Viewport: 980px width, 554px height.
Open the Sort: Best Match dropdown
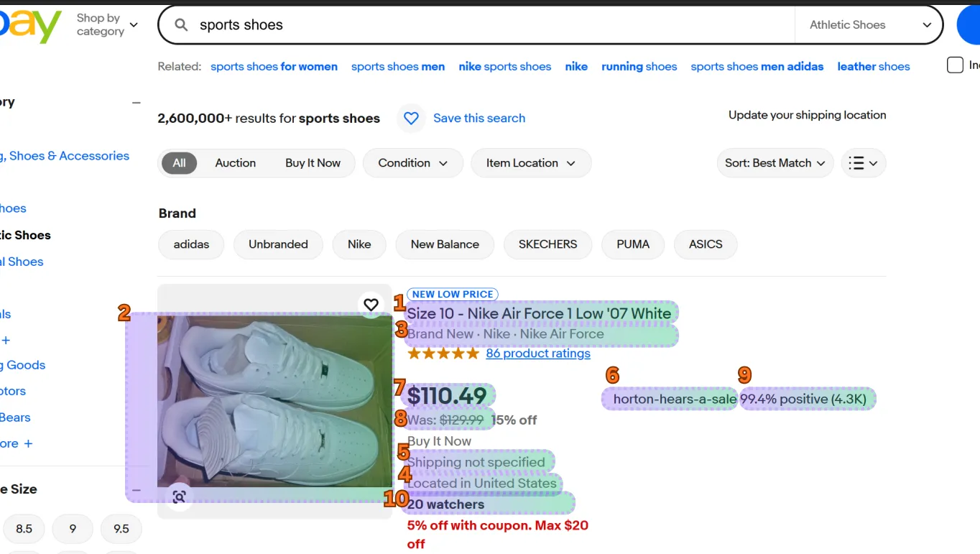tap(775, 163)
